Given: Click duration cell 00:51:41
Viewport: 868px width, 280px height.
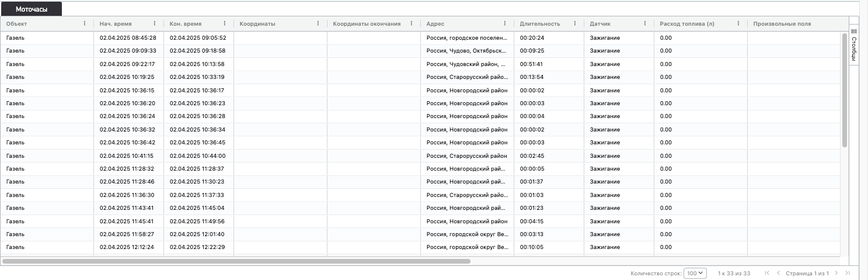Looking at the screenshot, I should coord(531,64).
